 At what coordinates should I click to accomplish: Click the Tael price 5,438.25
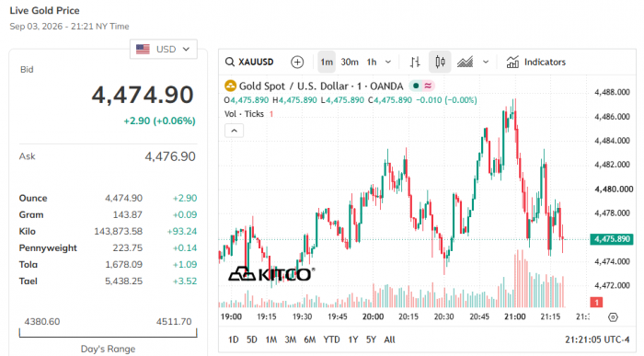pos(123,281)
